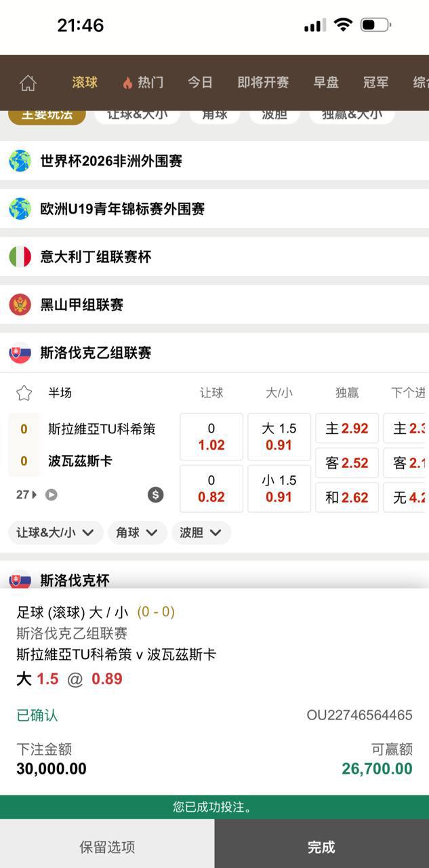Screen dimensions: 429x868
Task: Tap the Montenegro flag icon for 黑山甲组联赛
Action: point(20,304)
